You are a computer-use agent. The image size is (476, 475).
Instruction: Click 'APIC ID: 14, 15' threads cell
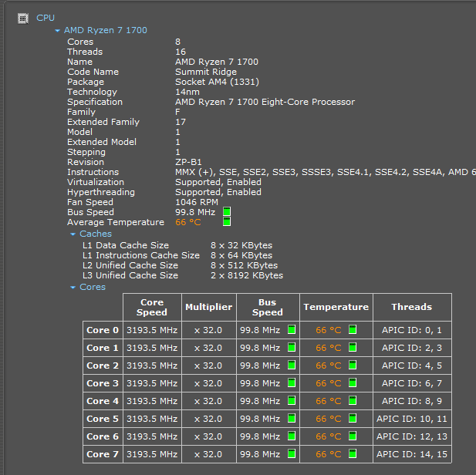coord(412,454)
